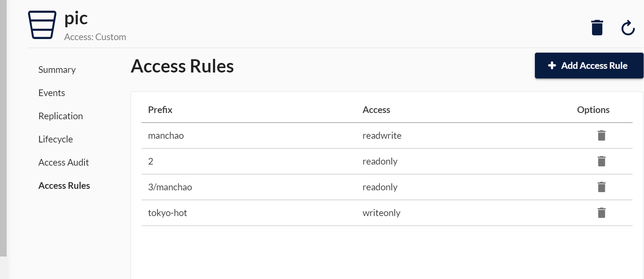Open the Summary section

click(x=57, y=70)
